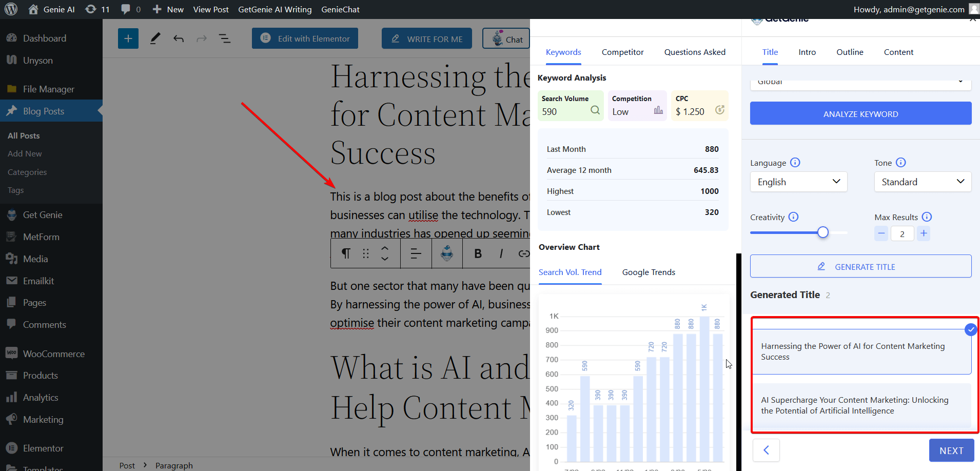980x471 pixels.
Task: Open the admin user avatar
Action: (974, 9)
